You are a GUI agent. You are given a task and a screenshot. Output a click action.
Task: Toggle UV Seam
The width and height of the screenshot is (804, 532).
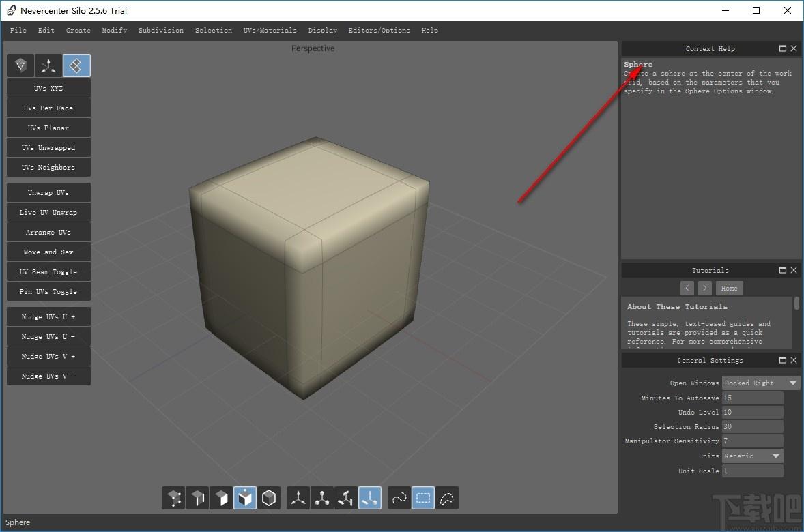[48, 271]
